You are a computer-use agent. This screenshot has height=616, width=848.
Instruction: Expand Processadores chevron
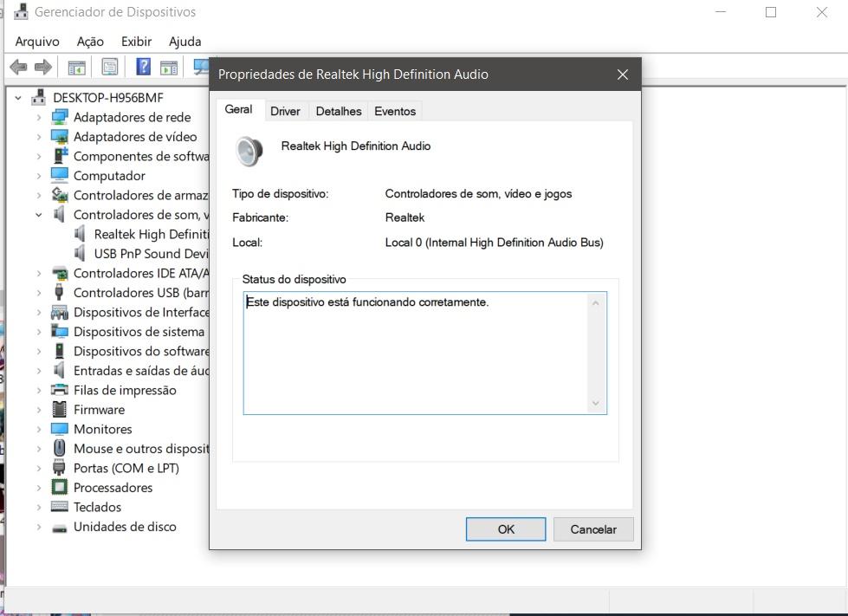39,487
